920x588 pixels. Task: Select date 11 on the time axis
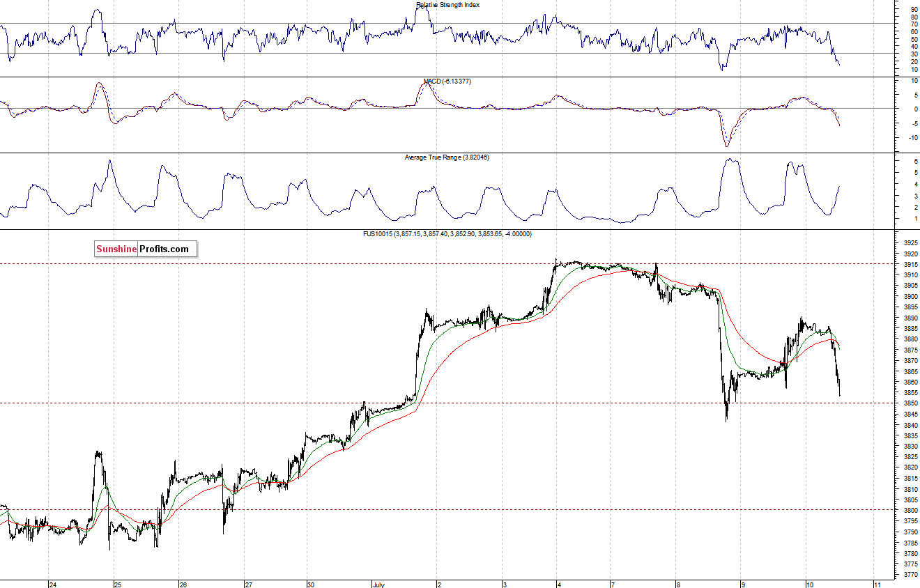(877, 584)
